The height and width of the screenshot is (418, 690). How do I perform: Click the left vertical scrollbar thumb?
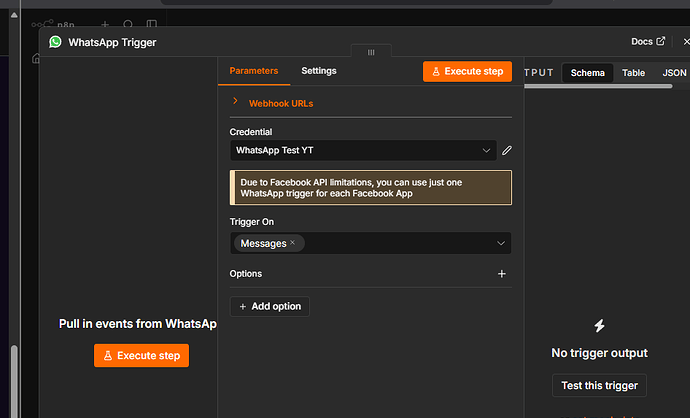(14, 381)
